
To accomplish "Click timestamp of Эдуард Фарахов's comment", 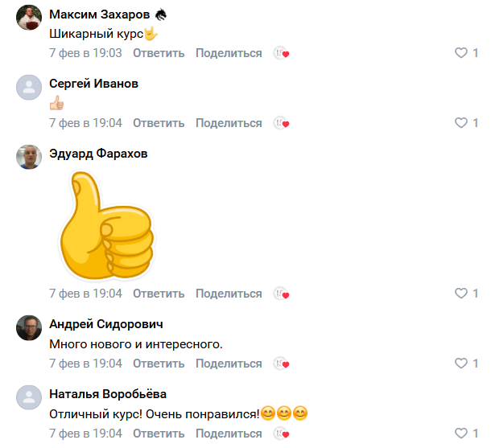I will point(85,294).
